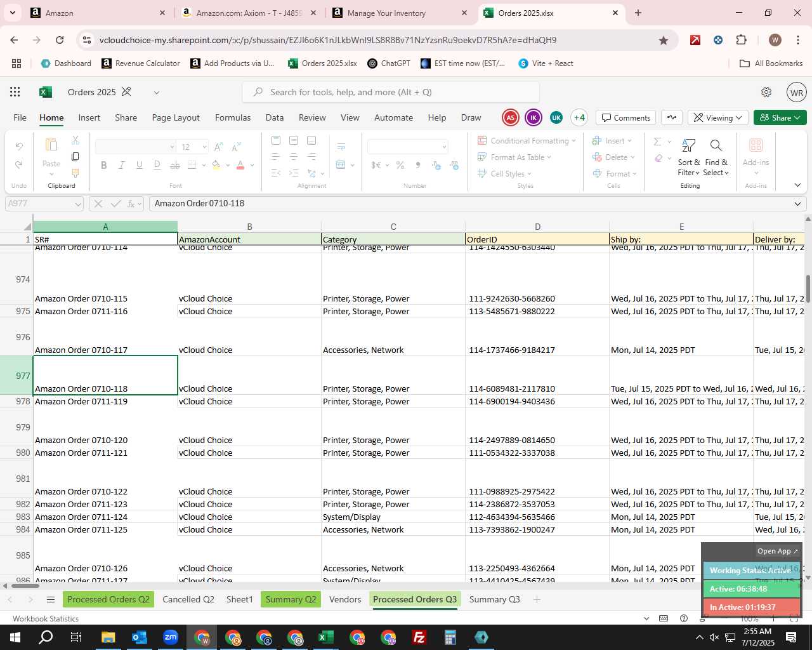Click Workbook Statistics in the status bar
The height and width of the screenshot is (650, 812).
(x=46, y=618)
